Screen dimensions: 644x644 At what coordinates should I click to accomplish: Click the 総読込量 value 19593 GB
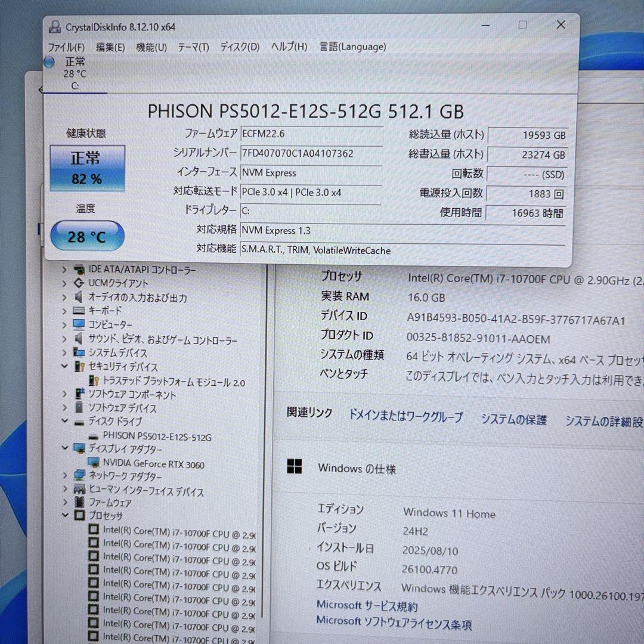pyautogui.click(x=528, y=135)
